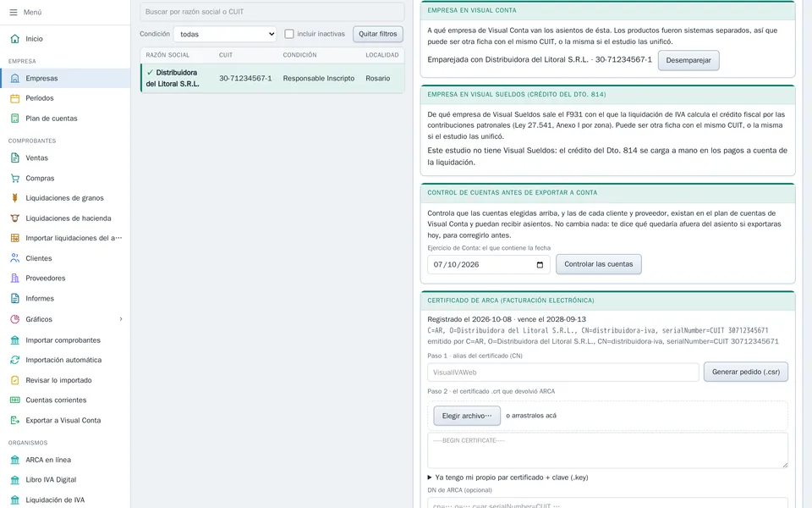Click the Informes report icon
This screenshot has height=508, width=812.
coord(15,299)
